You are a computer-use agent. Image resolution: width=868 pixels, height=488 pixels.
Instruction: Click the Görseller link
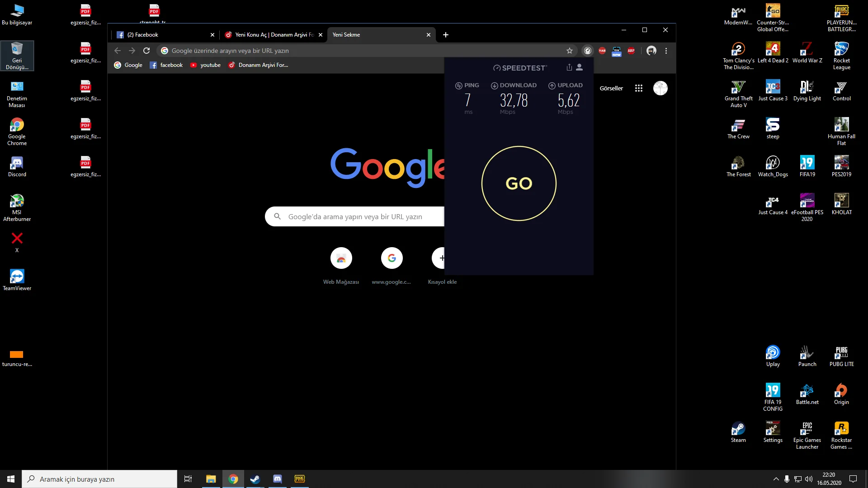(x=611, y=88)
